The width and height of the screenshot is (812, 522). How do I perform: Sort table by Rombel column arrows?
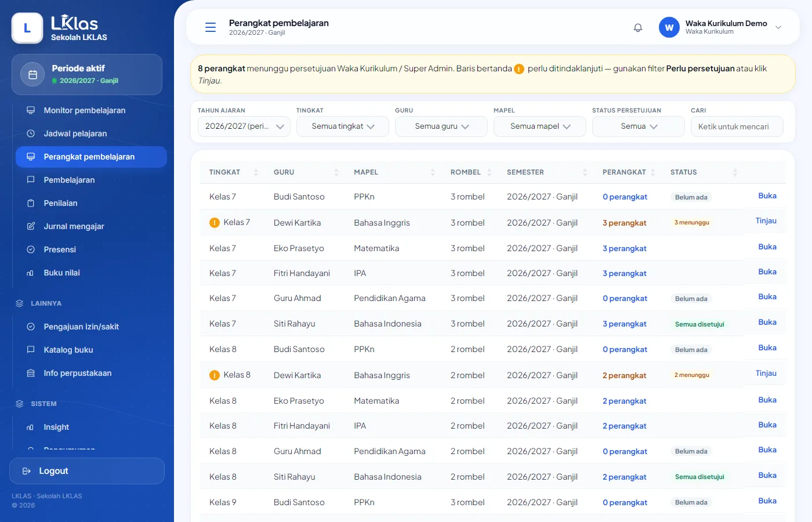click(x=489, y=172)
